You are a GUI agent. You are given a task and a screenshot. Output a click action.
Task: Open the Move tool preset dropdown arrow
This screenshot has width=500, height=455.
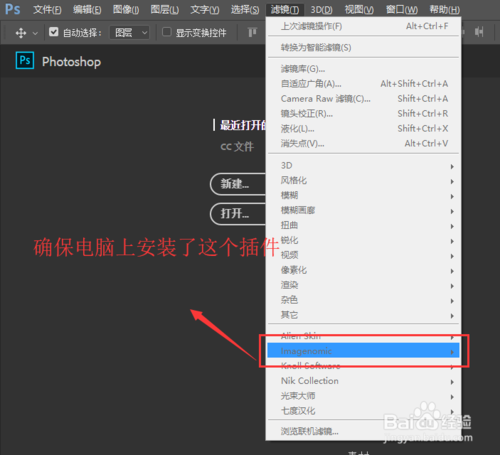click(35, 33)
